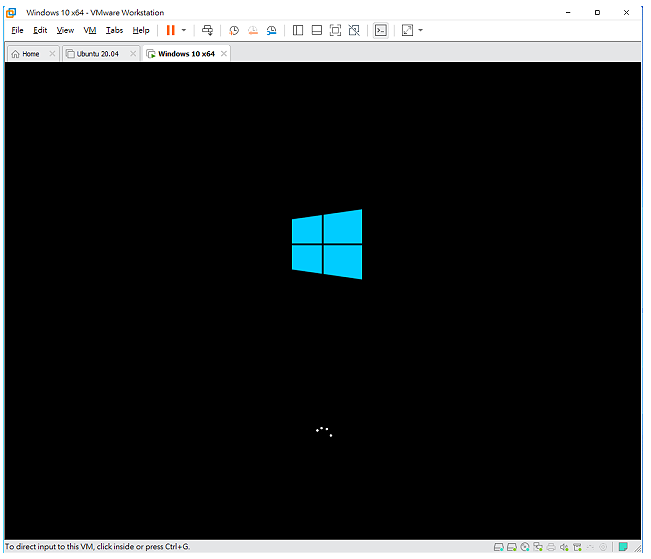
Task: Click the printer device status icon
Action: [551, 547]
